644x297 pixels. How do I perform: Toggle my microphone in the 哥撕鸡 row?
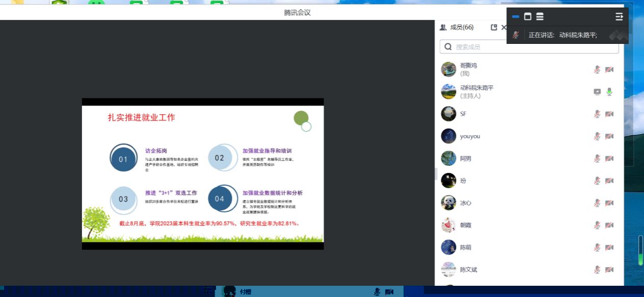tap(597, 70)
